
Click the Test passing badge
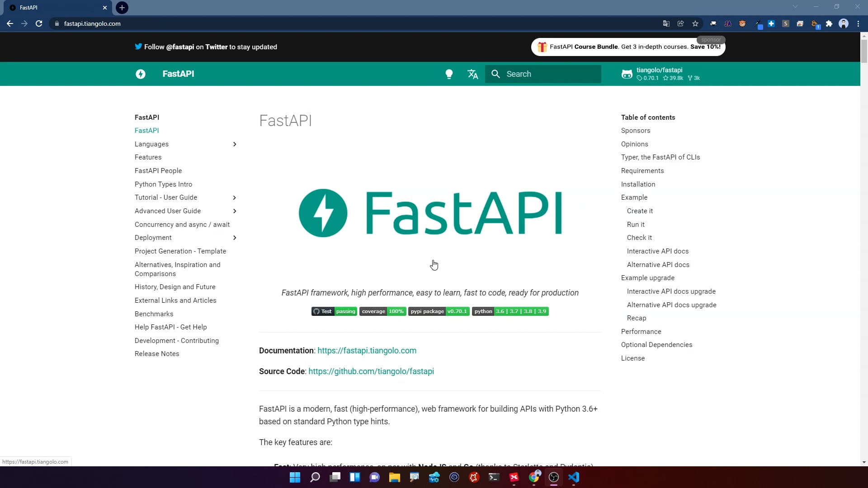(334, 311)
